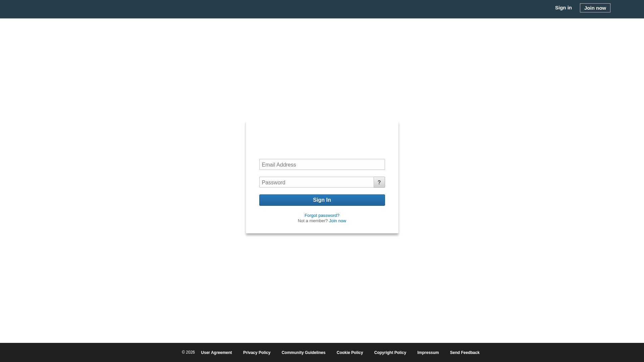The image size is (644, 362).
Task: Open the Cookie Policy footer link
Action: pos(350,353)
